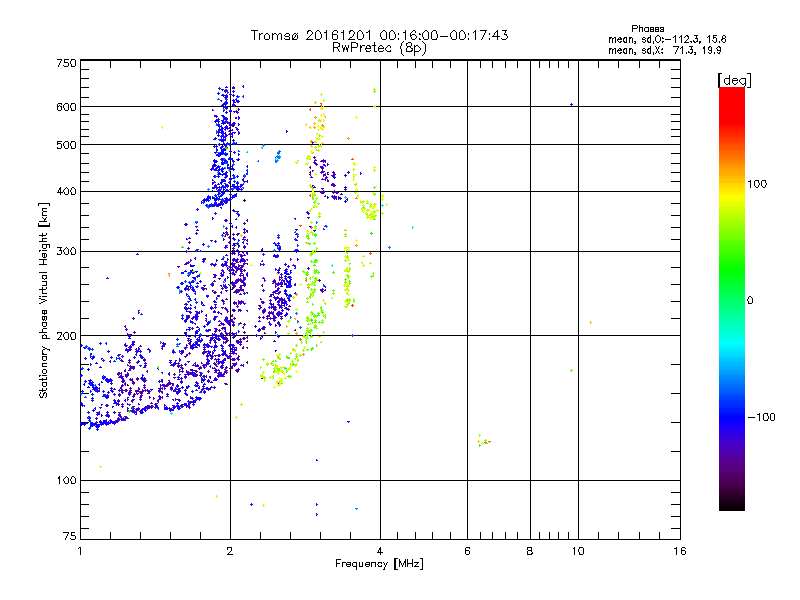Click the 'mean, sd,X: 71.3, 19.9' statistics line

[x=664, y=50]
